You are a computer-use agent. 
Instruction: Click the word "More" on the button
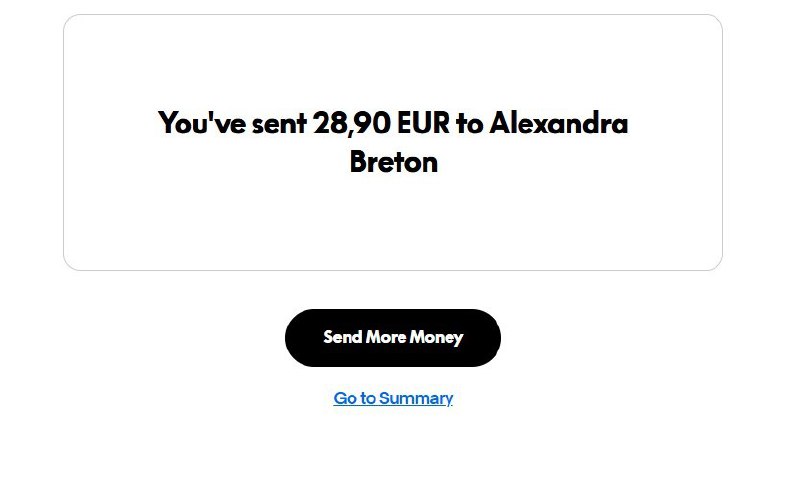coord(385,338)
